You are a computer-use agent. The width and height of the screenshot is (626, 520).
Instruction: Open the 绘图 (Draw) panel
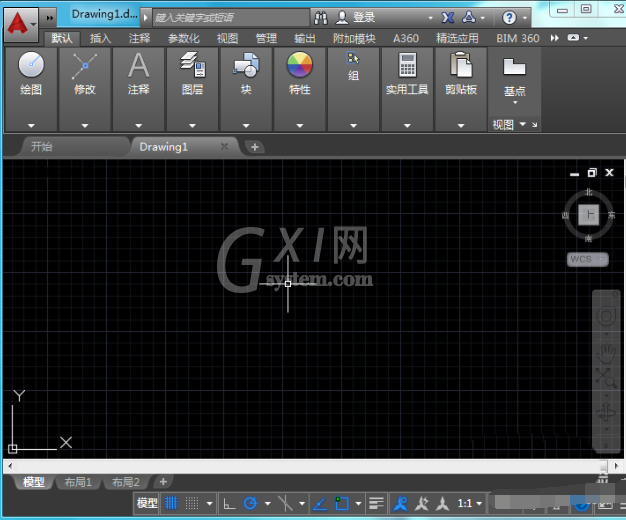31,74
